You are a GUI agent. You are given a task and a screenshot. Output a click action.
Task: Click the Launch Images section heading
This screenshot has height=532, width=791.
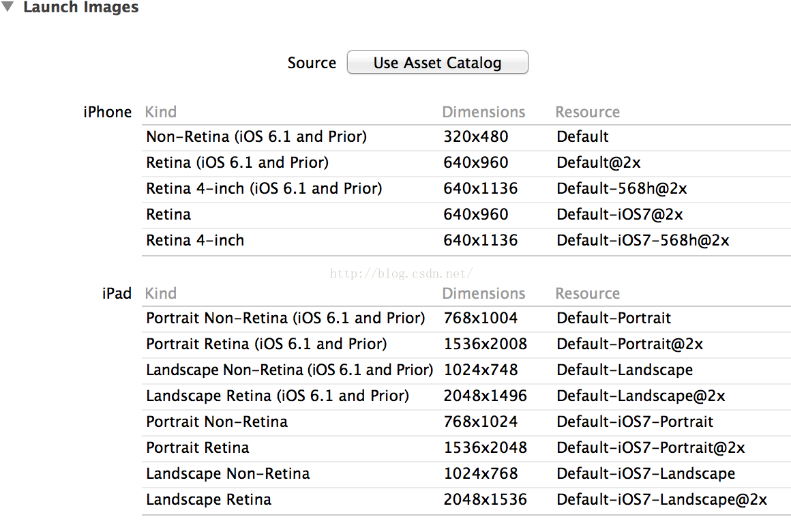[x=80, y=7]
